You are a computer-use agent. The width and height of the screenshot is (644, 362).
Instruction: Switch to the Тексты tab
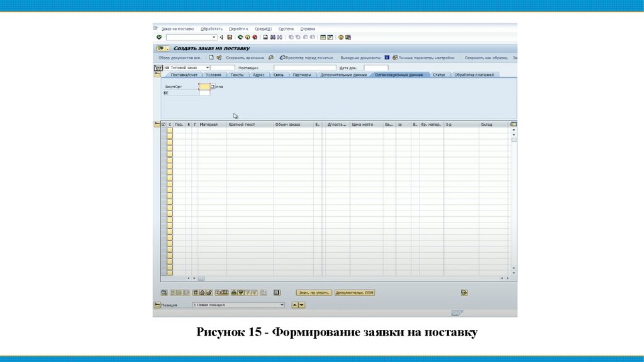coord(237,75)
